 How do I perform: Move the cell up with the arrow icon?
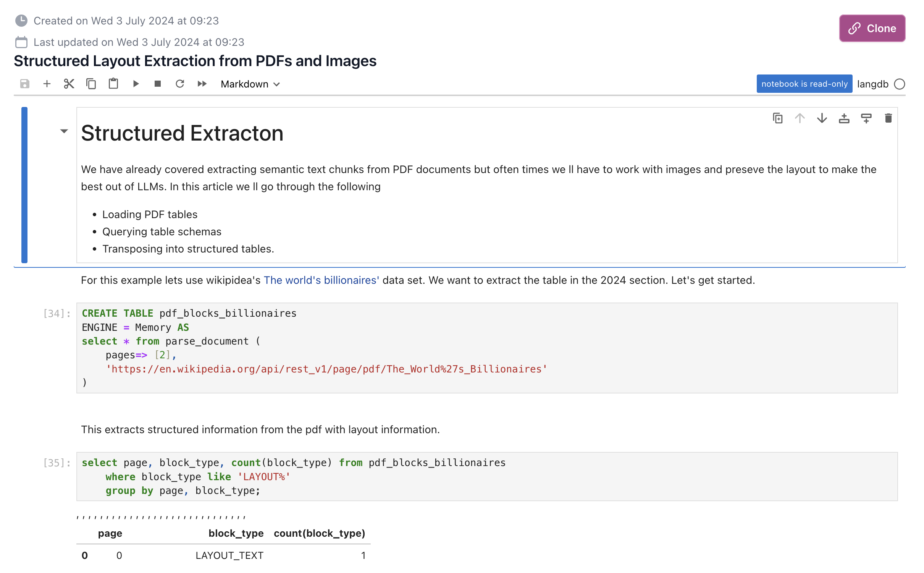pyautogui.click(x=800, y=118)
